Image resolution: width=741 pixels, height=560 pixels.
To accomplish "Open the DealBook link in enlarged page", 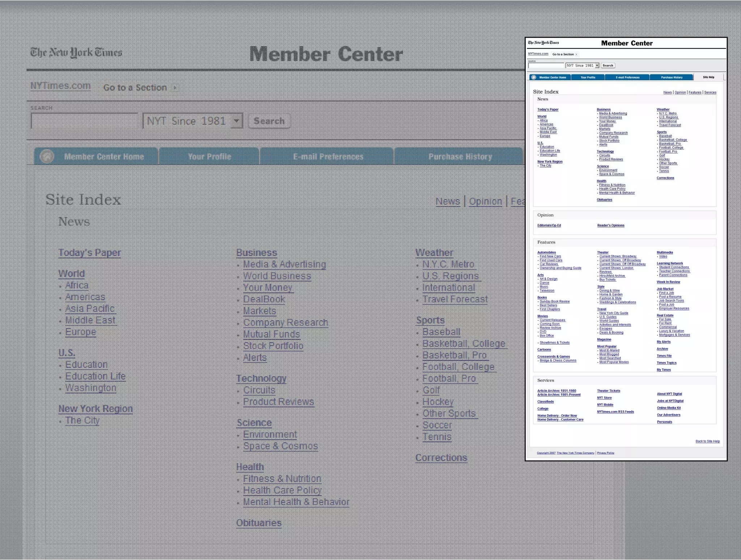I will (x=264, y=299).
